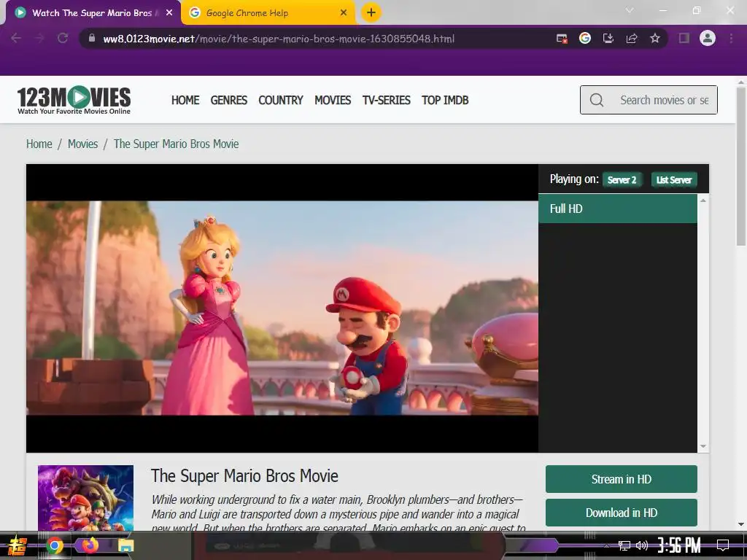The height and width of the screenshot is (560, 747).
Task: Open the browser side panel icon
Action: pos(684,38)
